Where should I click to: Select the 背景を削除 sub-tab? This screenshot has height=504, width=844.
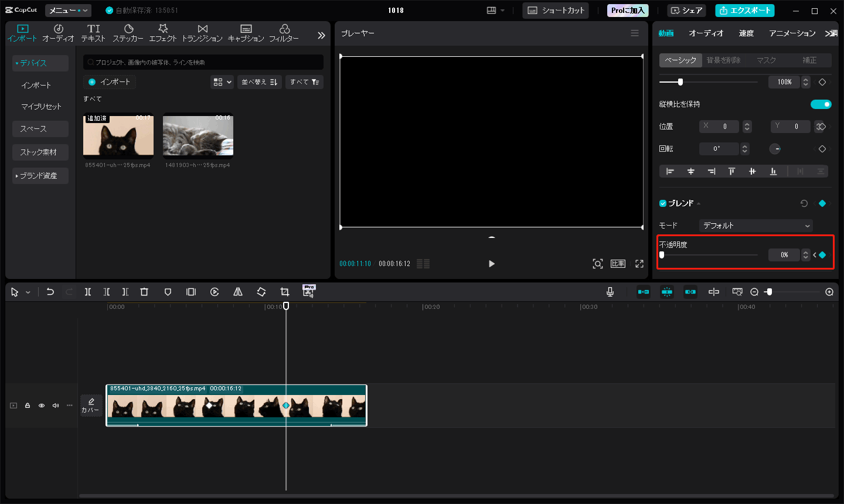pyautogui.click(x=723, y=60)
